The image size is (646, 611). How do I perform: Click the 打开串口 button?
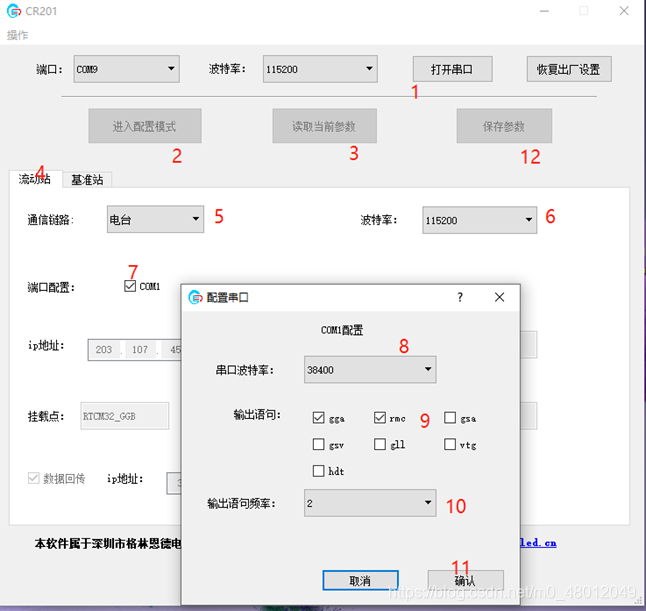pyautogui.click(x=452, y=69)
